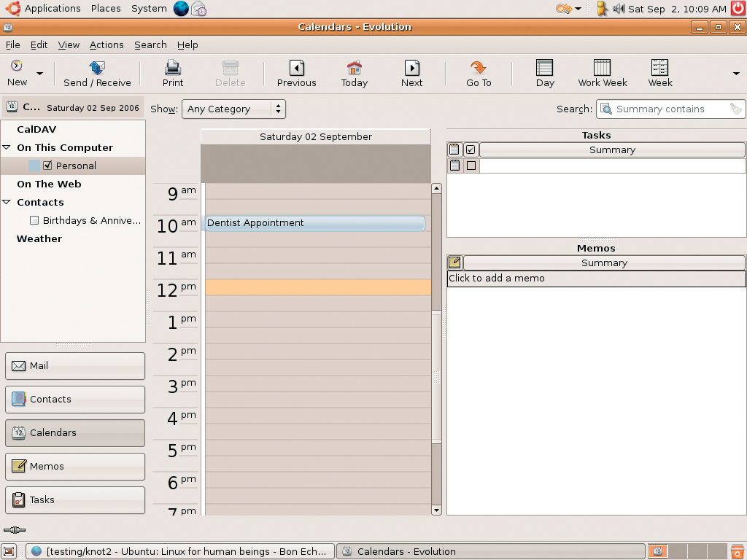
Task: Select the Dentist Appointment event
Action: (315, 223)
